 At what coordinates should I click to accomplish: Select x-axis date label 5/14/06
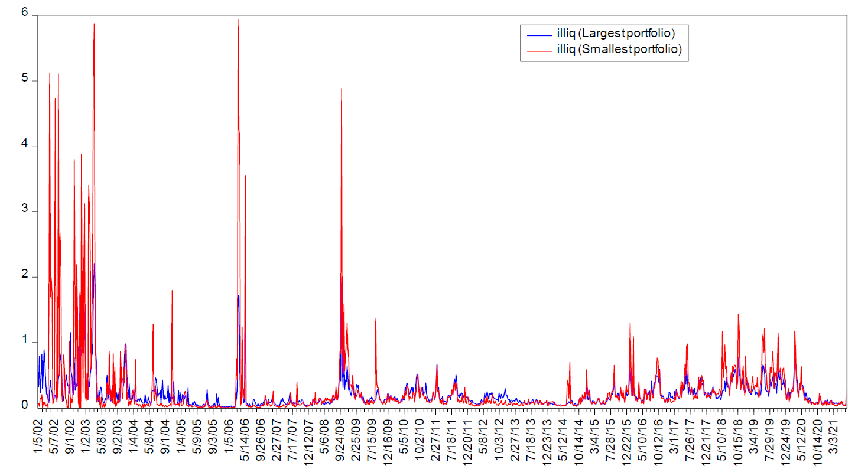pos(245,438)
